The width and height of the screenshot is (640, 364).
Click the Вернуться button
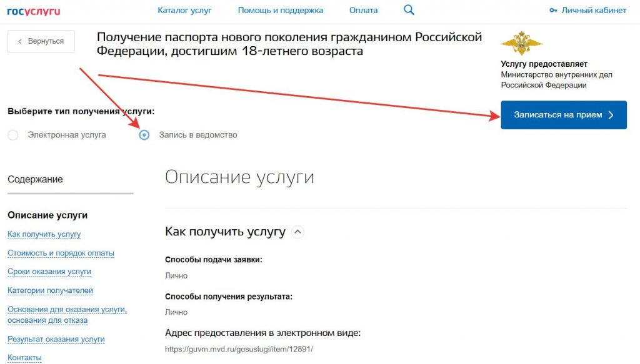point(41,41)
